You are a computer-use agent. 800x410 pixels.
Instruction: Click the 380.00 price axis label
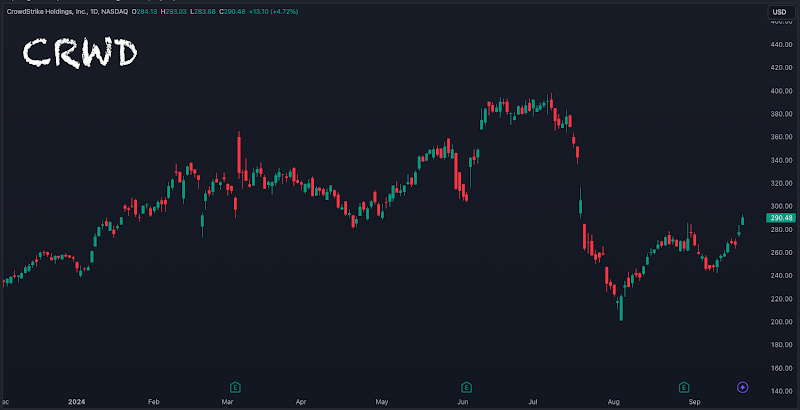(x=782, y=114)
